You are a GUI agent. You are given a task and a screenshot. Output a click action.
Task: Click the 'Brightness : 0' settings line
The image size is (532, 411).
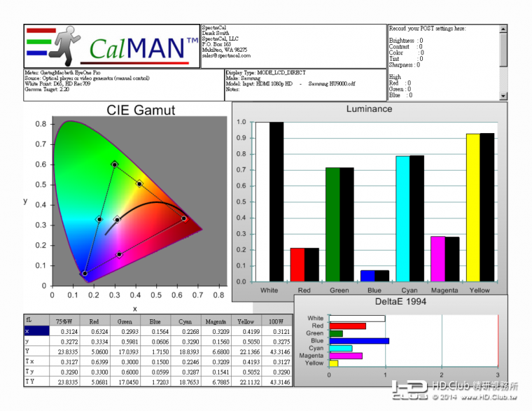point(406,41)
